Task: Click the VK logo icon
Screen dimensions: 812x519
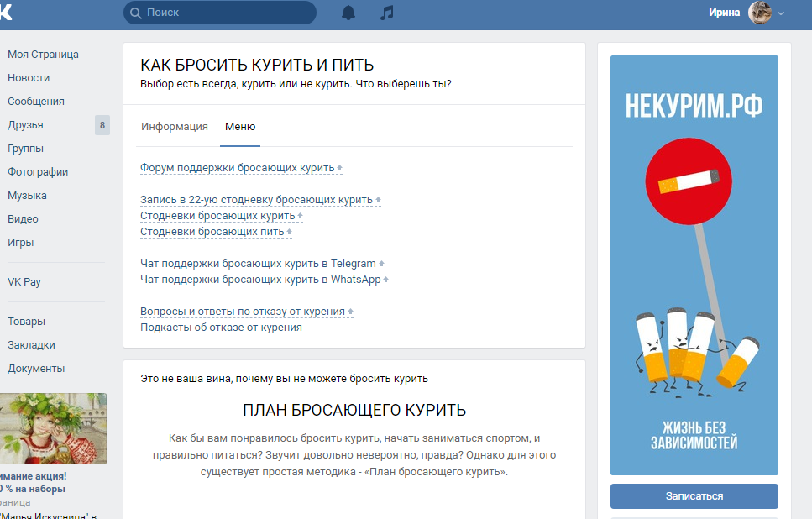Action: coord(5,12)
